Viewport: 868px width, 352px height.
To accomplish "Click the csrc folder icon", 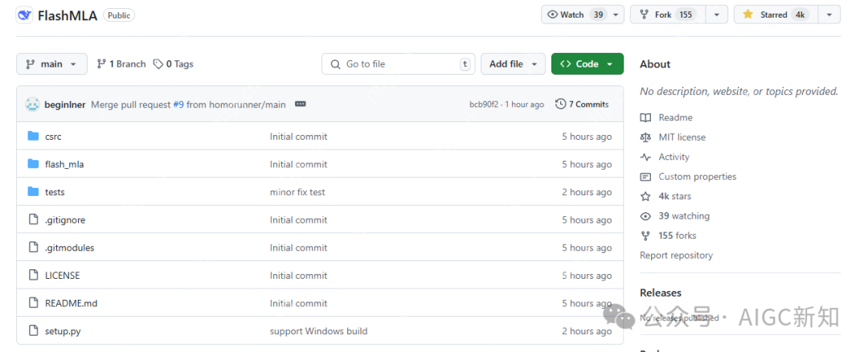I will (x=33, y=136).
